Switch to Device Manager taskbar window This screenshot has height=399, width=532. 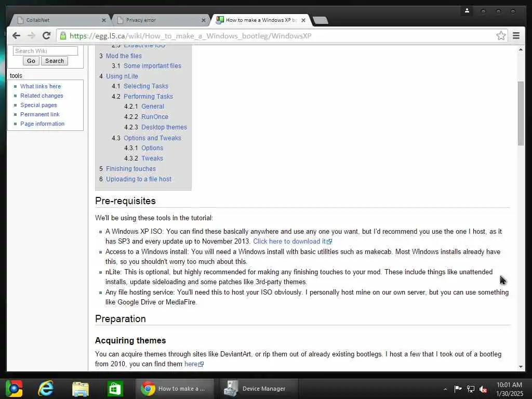[259, 389]
